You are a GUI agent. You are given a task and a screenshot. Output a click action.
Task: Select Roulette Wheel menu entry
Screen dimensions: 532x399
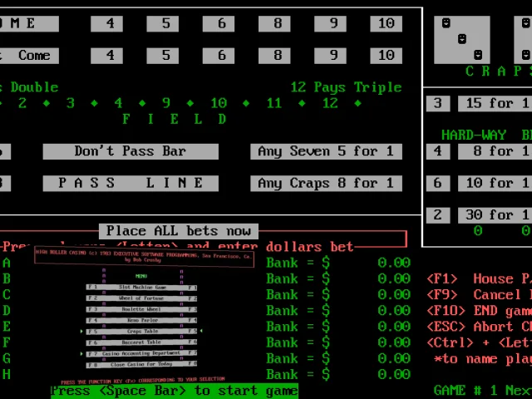(x=141, y=309)
